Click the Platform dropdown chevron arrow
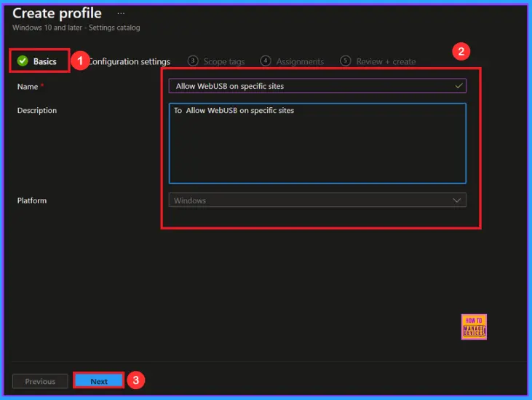The height and width of the screenshot is (400, 532). click(x=457, y=200)
